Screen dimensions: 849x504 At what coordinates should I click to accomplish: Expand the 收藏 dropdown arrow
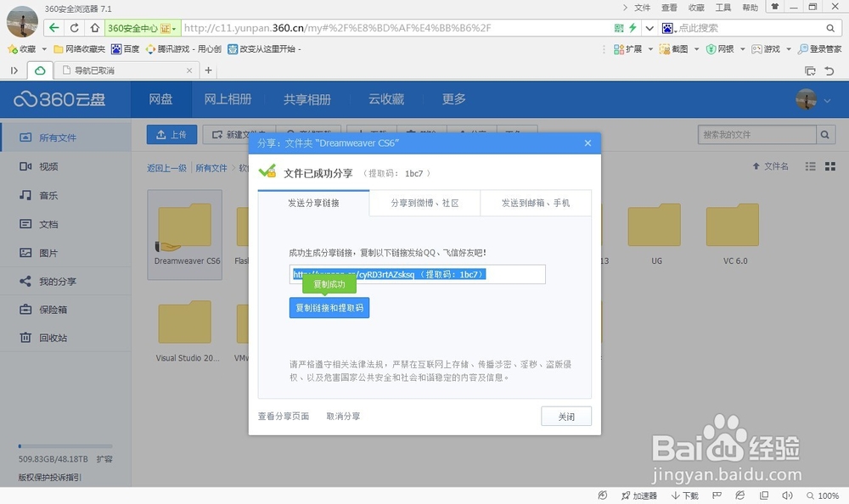44,49
